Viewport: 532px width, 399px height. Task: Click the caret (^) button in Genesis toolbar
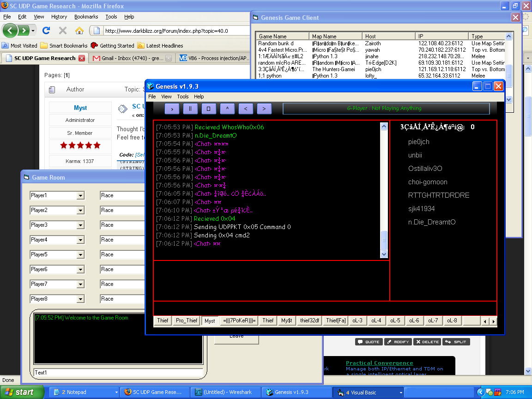227,109
